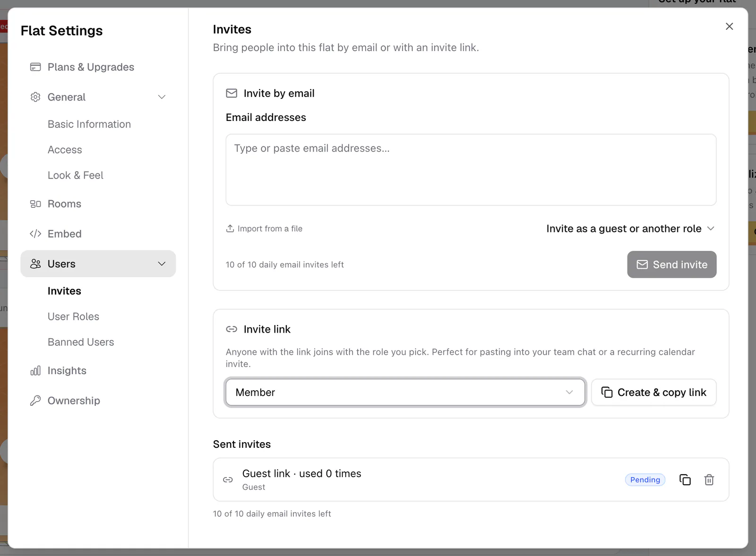Expand Invite as a guest or another role
Image resolution: width=756 pixels, height=556 pixels.
click(x=630, y=229)
